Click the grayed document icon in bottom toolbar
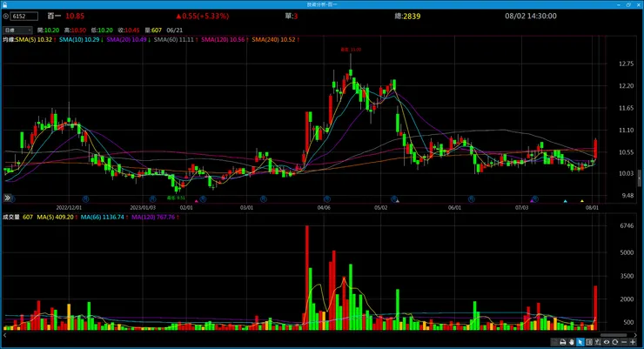Screen dimensions: 644x349 coord(555,342)
